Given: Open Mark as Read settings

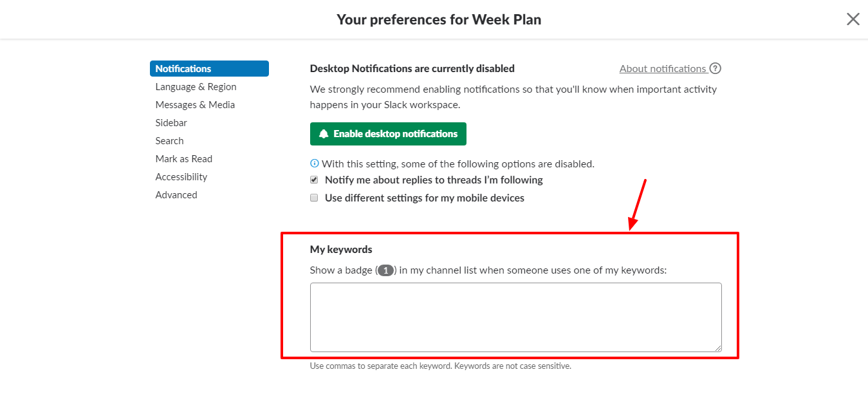Looking at the screenshot, I should [184, 158].
